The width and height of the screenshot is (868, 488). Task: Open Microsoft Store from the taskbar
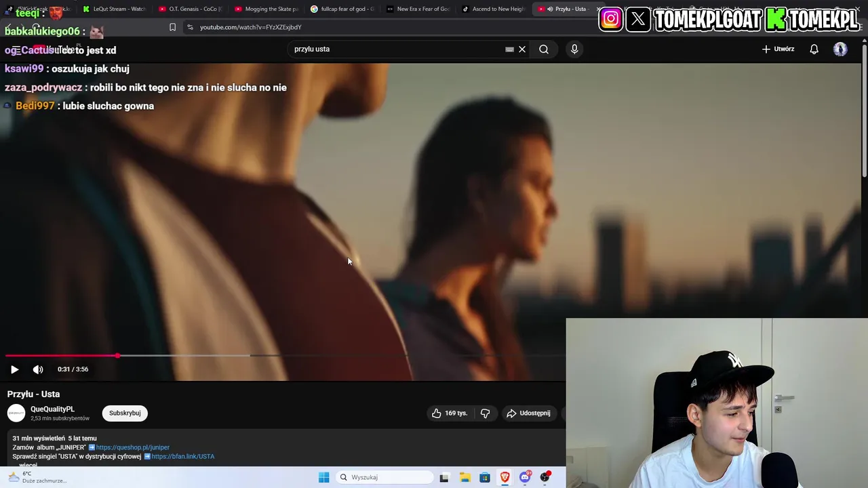click(485, 477)
